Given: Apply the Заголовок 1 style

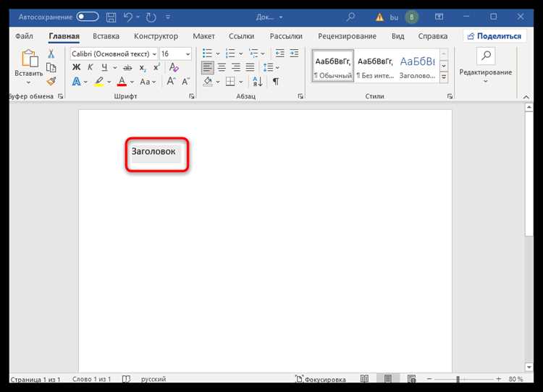Looking at the screenshot, I should pyautogui.click(x=417, y=66).
